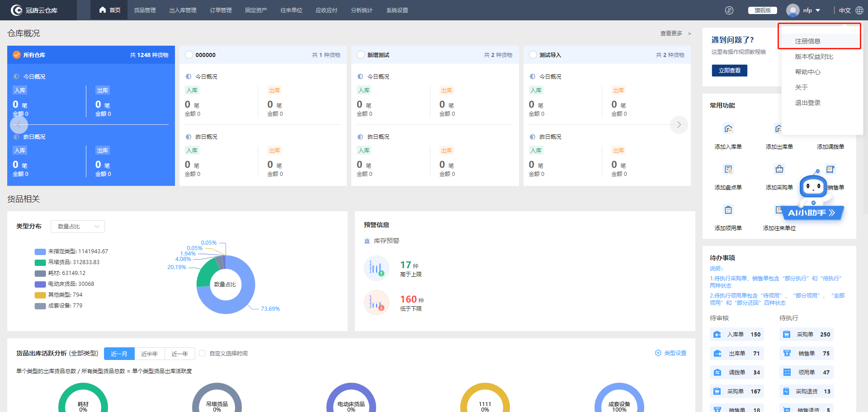Select 注册信息 in user menu

(822, 41)
